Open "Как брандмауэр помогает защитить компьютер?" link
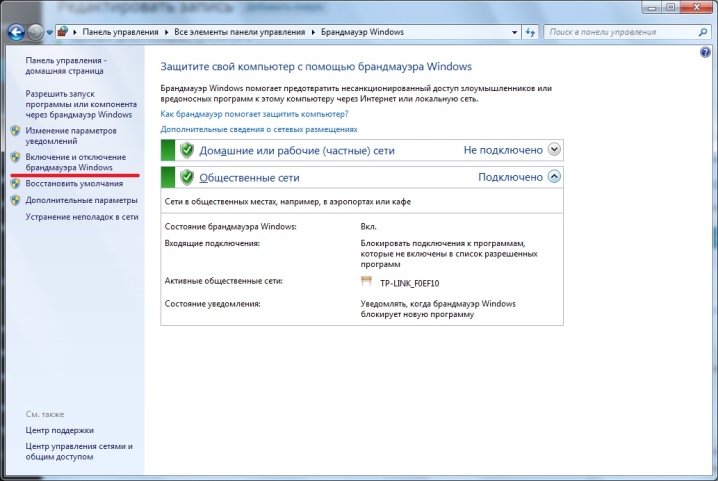 tap(254, 114)
